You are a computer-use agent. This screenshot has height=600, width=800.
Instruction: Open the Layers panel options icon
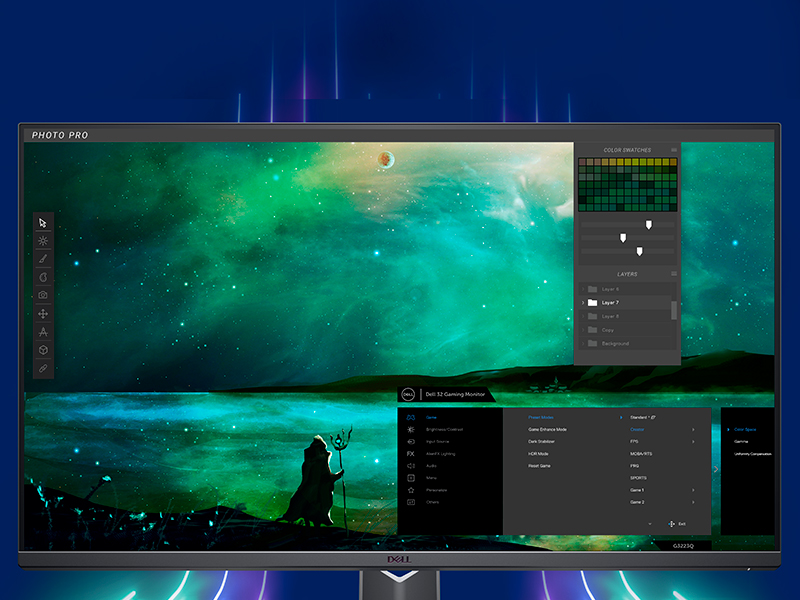point(674,273)
